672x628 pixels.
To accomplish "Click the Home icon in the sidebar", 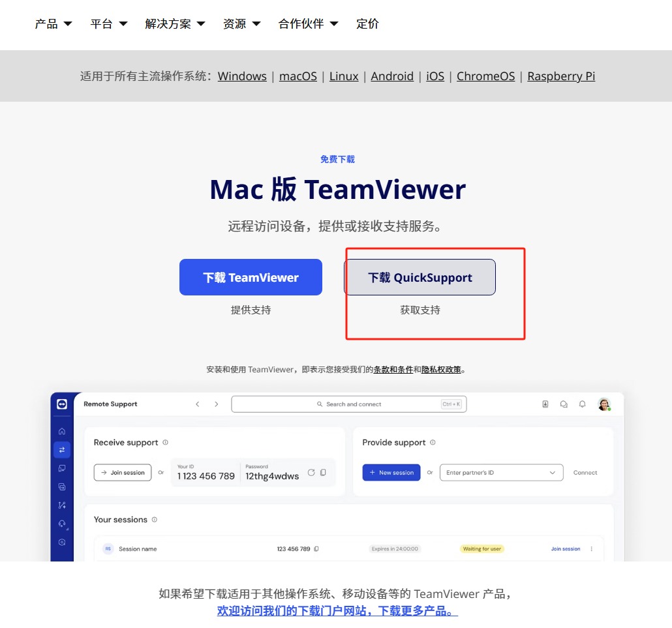I will pyautogui.click(x=62, y=431).
